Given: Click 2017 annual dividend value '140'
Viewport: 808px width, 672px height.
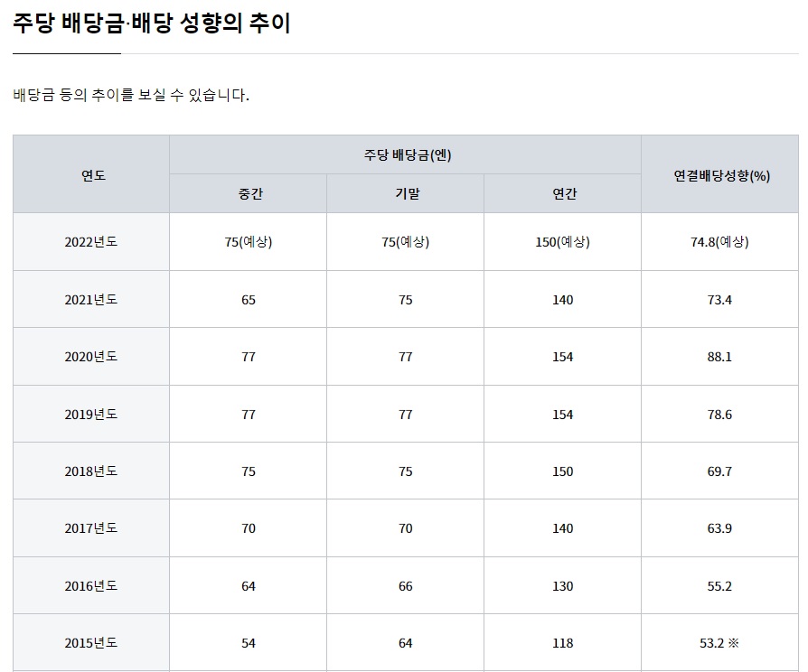Looking at the screenshot, I should [563, 528].
